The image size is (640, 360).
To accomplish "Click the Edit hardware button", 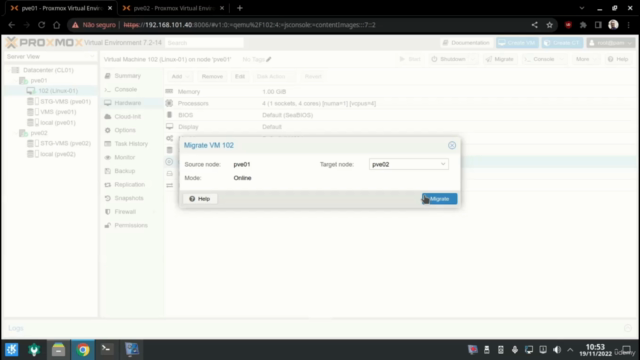I will pyautogui.click(x=240, y=76).
